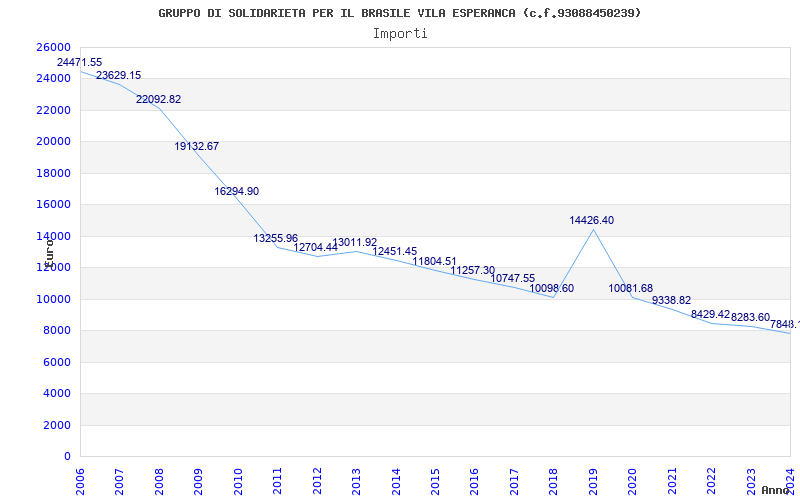Click the peak value label 14426.40

pyautogui.click(x=591, y=220)
